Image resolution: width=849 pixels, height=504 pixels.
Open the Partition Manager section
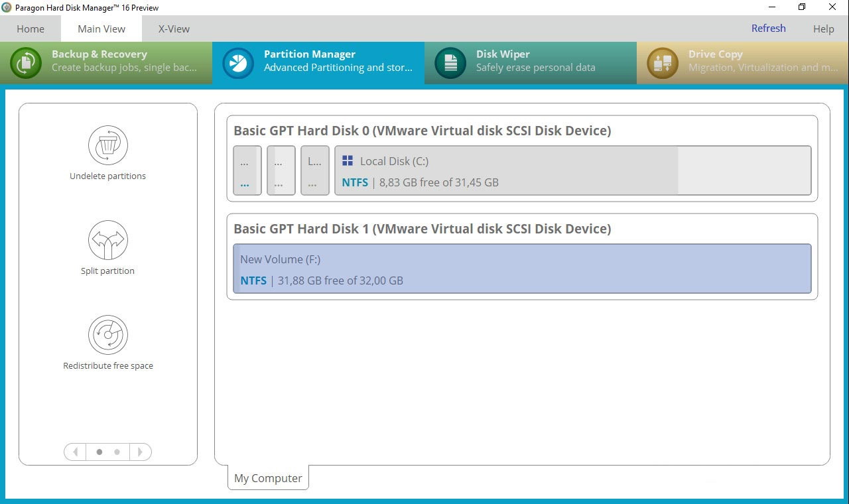point(318,63)
